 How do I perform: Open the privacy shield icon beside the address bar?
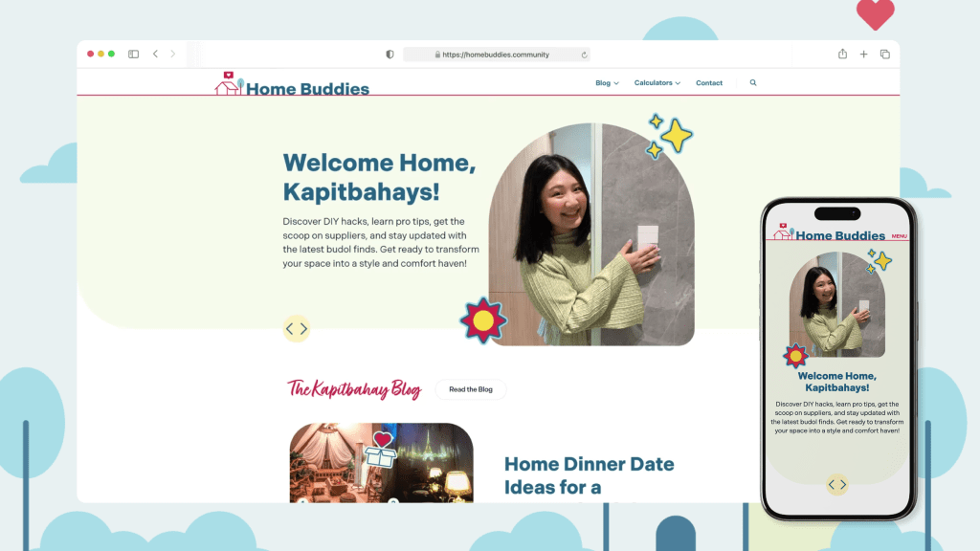click(x=390, y=55)
